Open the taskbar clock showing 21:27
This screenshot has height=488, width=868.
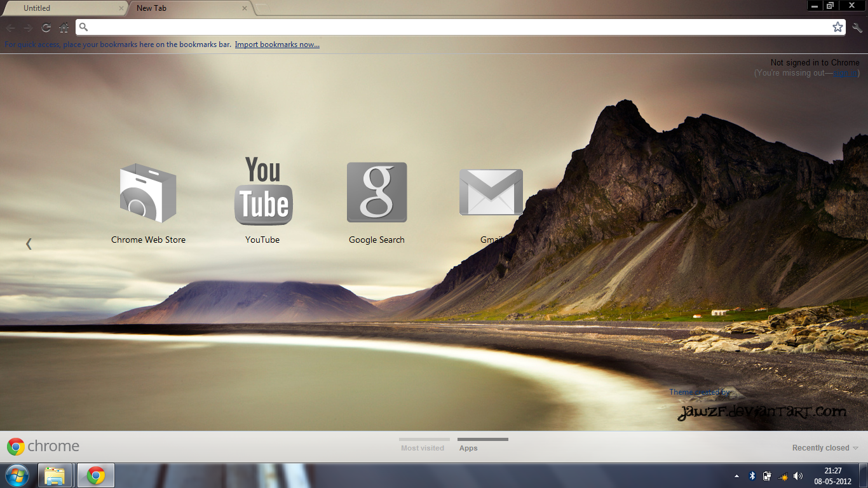click(x=833, y=476)
